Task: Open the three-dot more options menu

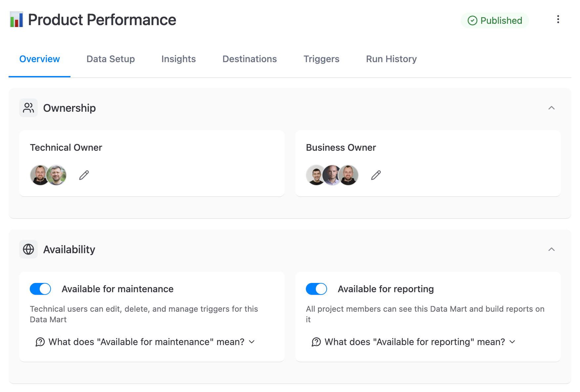Action: tap(558, 20)
